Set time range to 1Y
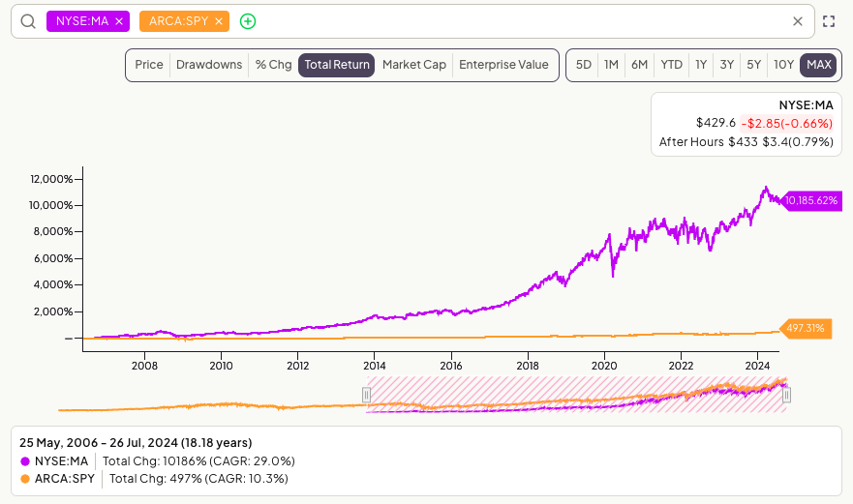The height and width of the screenshot is (504, 853). tap(701, 65)
